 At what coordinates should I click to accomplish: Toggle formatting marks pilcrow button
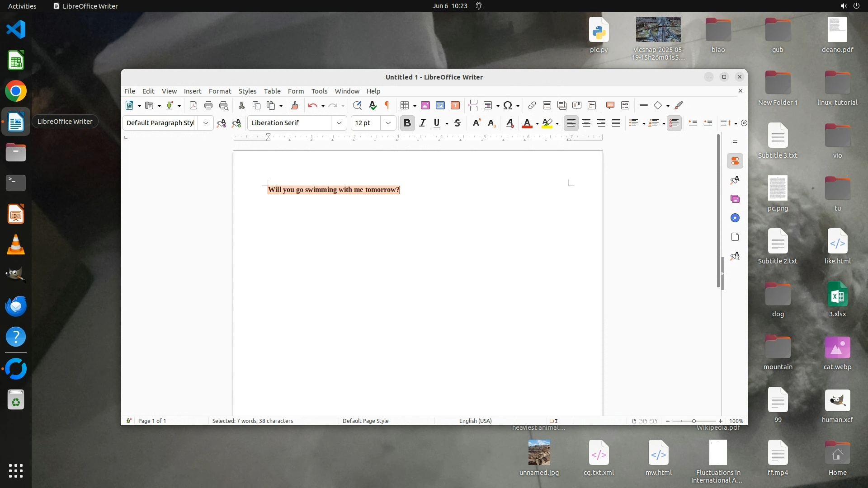pos(387,105)
